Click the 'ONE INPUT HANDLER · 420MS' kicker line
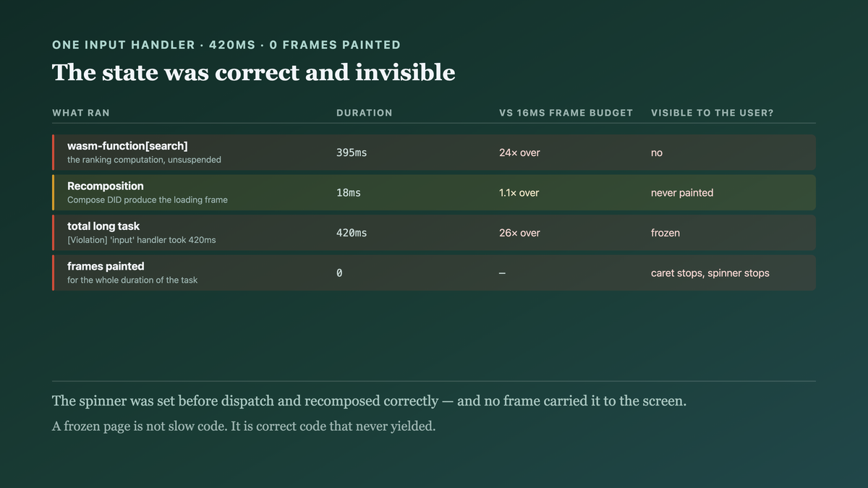The image size is (868, 488). (226, 45)
